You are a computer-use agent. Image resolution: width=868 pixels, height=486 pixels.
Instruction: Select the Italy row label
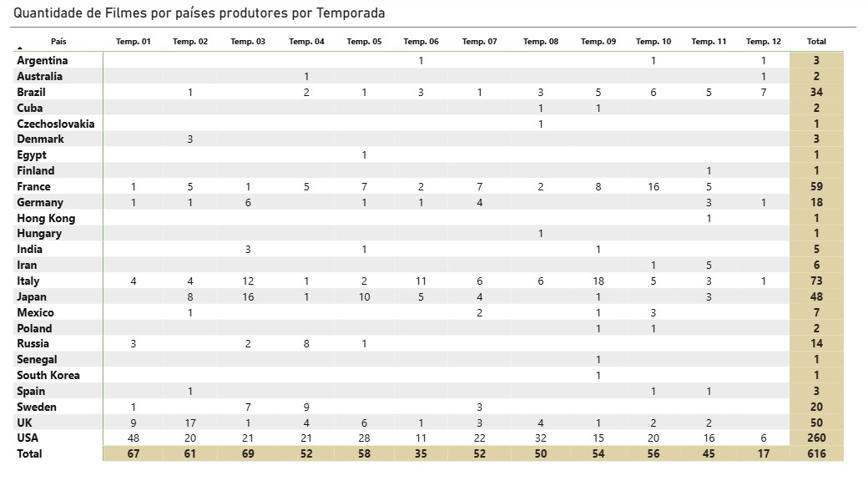(x=28, y=281)
